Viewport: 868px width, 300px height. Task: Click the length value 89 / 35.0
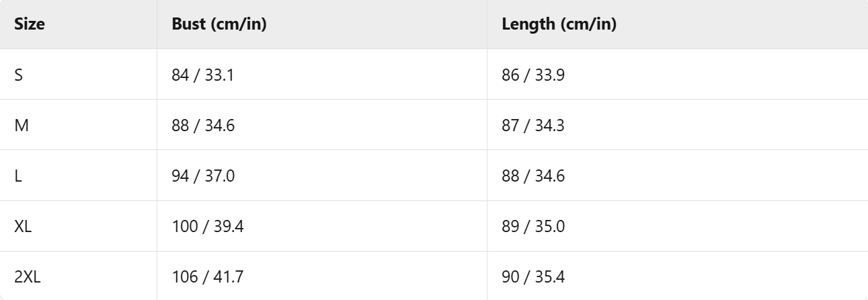pos(533,227)
